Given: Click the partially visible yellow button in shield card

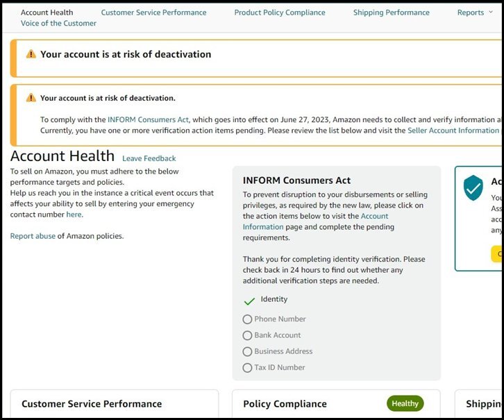Looking at the screenshot, I should [x=497, y=254].
